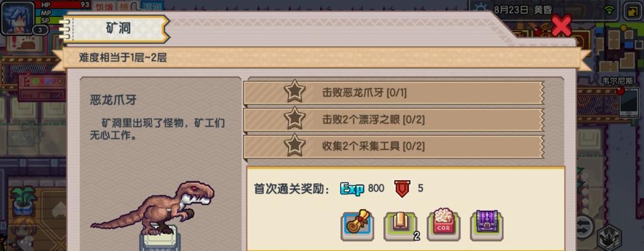The width and height of the screenshot is (644, 251).
Task: Select the book reward icon with quantity 2
Action: [x=401, y=225]
